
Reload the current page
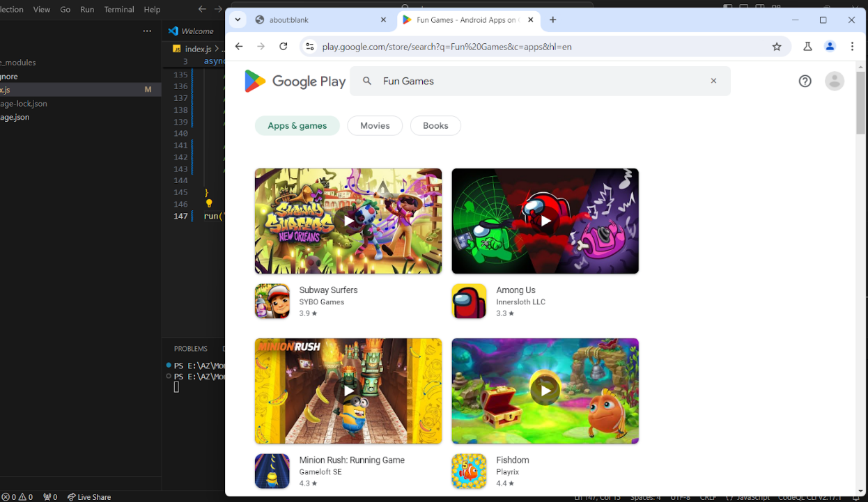[284, 46]
